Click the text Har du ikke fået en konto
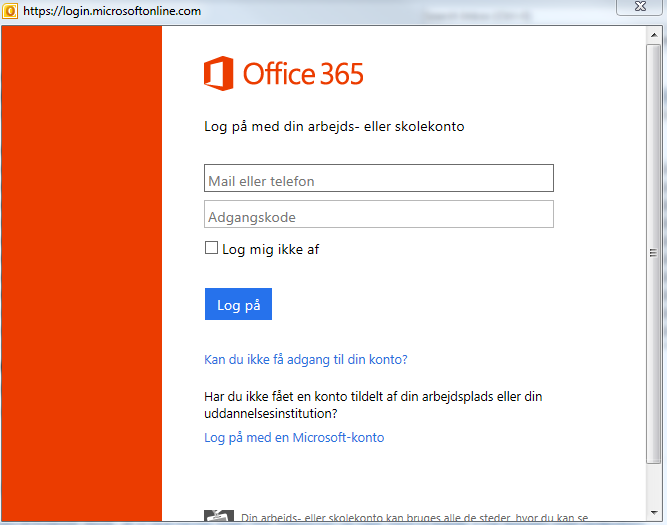The image size is (667, 525). [x=373, y=405]
